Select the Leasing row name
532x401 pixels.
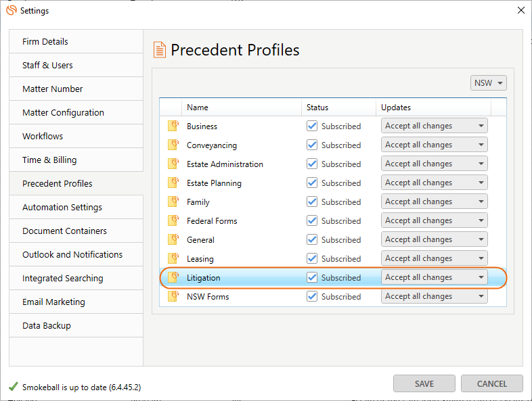point(200,259)
